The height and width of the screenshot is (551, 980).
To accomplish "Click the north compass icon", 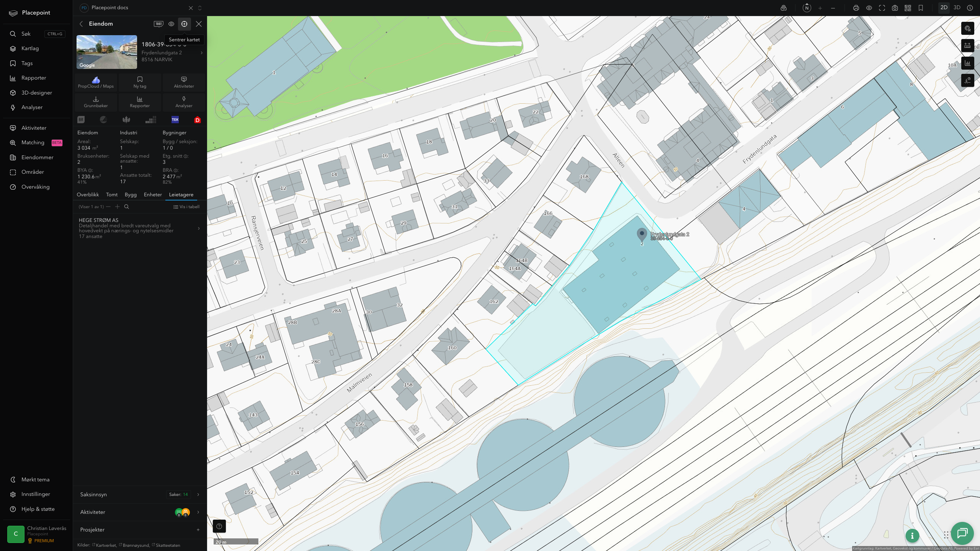I will coord(807,8).
